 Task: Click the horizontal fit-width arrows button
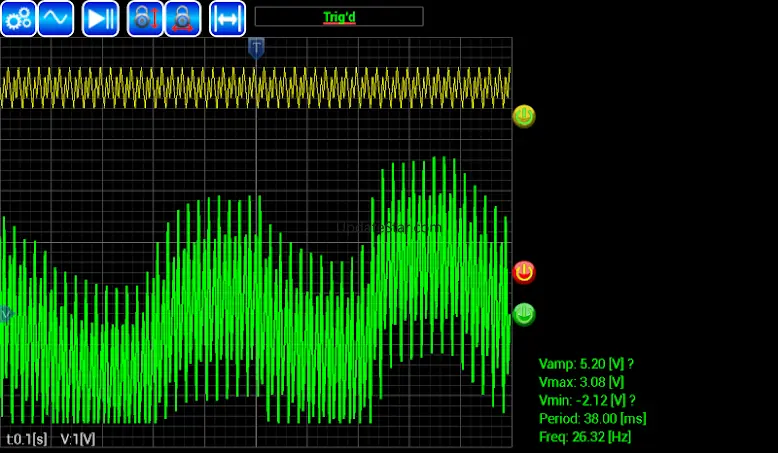(x=227, y=19)
